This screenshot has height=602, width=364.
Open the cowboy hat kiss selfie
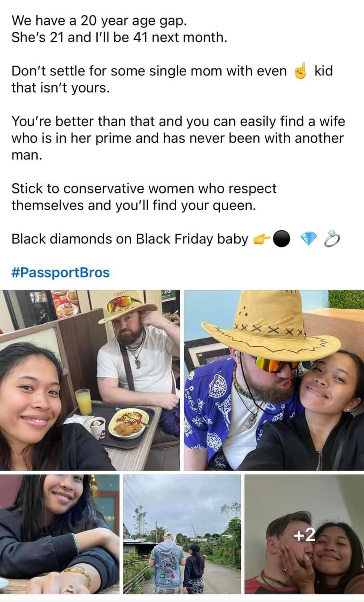coord(274,380)
